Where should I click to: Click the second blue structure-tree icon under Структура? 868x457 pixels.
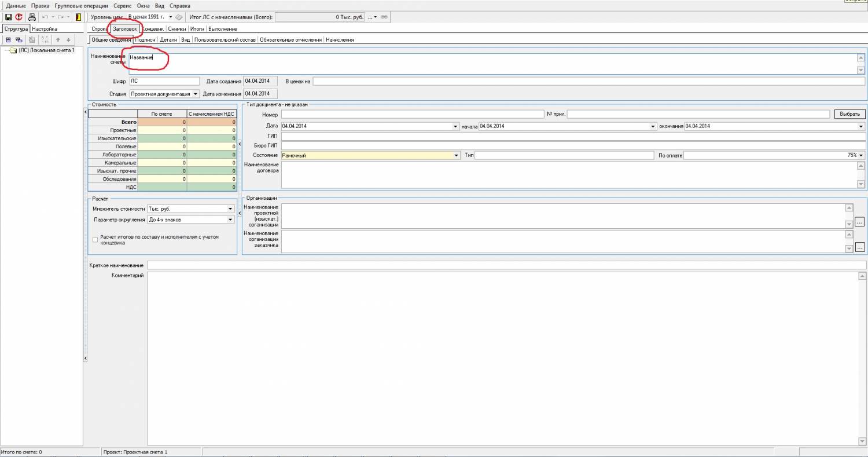(x=19, y=39)
